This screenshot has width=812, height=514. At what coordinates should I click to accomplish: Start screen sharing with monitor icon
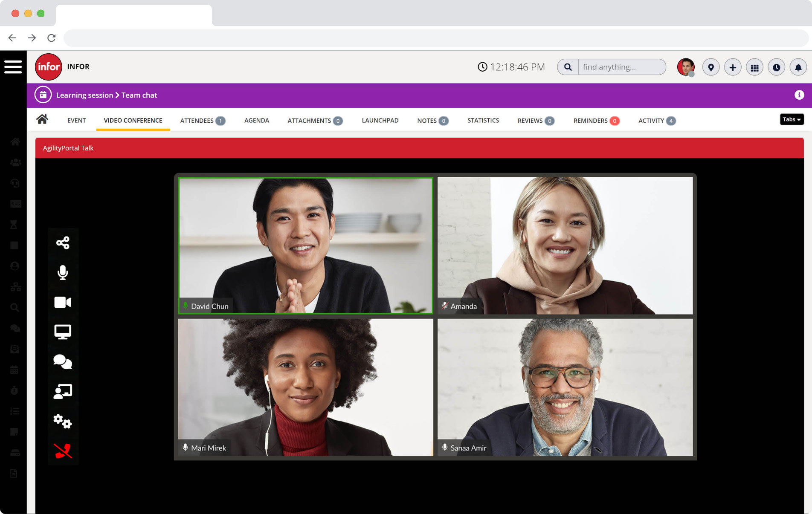pos(63,332)
